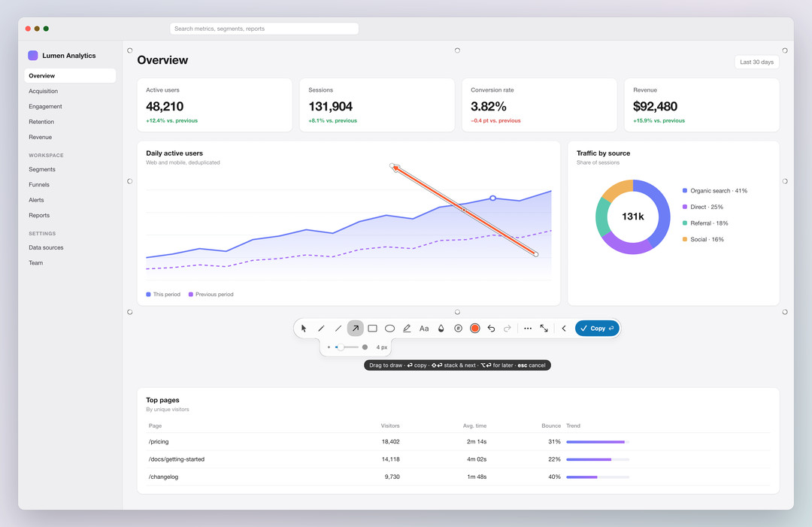Select the thin straight line tool
The image size is (812, 527).
338,329
